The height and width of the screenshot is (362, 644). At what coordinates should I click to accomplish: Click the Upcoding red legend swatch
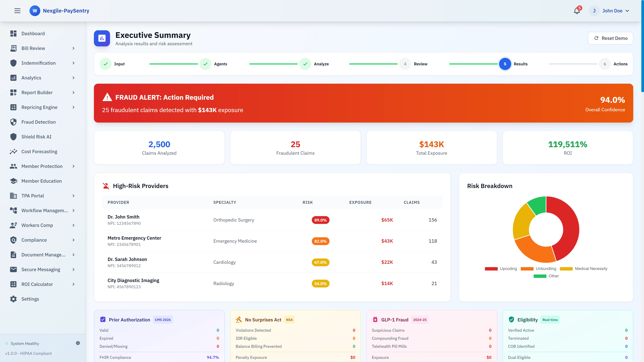491,268
